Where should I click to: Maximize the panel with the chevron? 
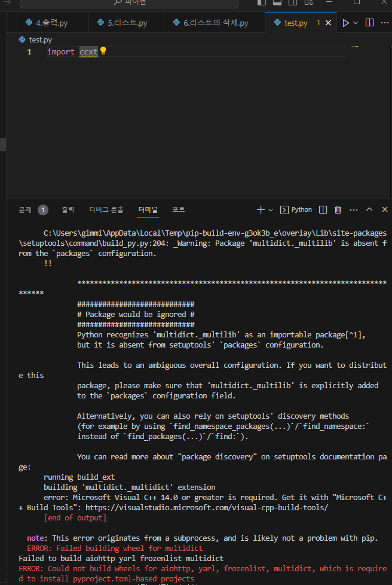[369, 209]
